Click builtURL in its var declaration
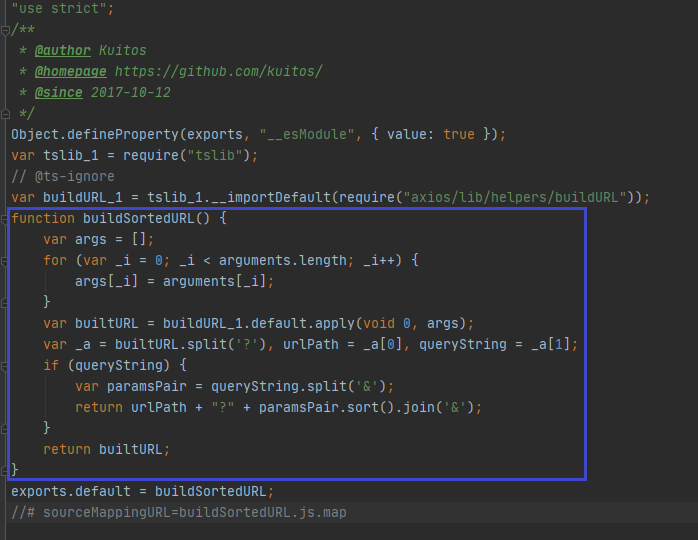This screenshot has height=540, width=698. [106, 323]
